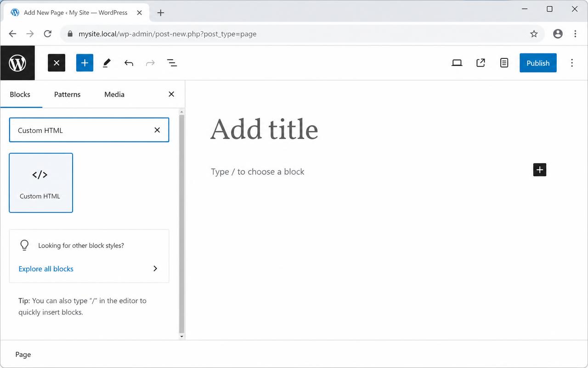Image resolution: width=588 pixels, height=368 pixels.
Task: Switch to the Media tab
Action: tap(114, 94)
